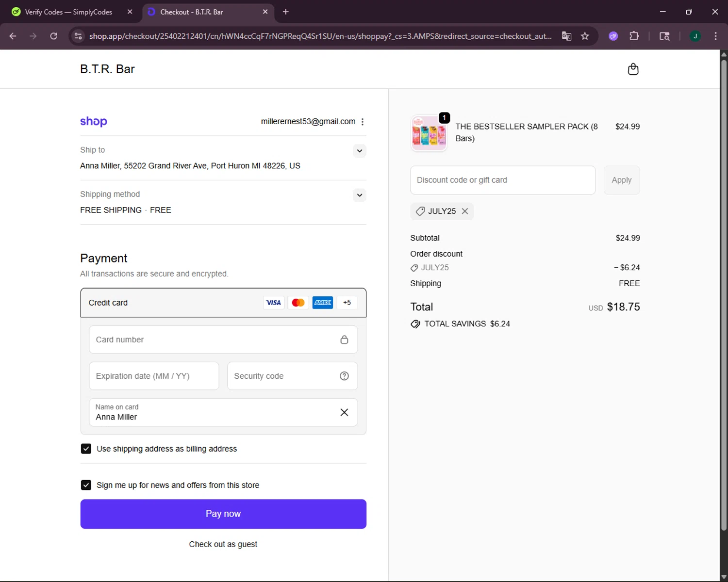This screenshot has width=728, height=582.
Task: Click the Visa card logo
Action: point(274,303)
